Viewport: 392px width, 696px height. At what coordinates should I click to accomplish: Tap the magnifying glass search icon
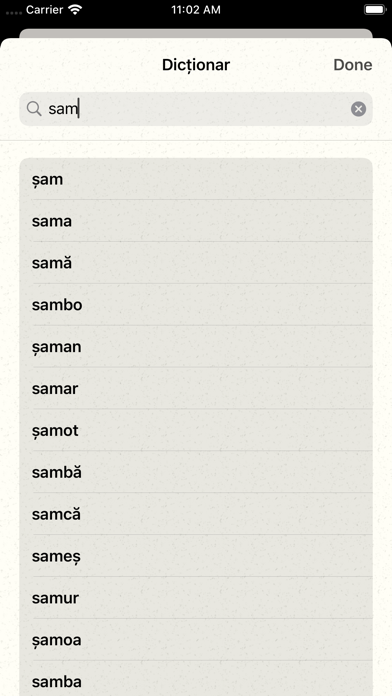(34, 108)
